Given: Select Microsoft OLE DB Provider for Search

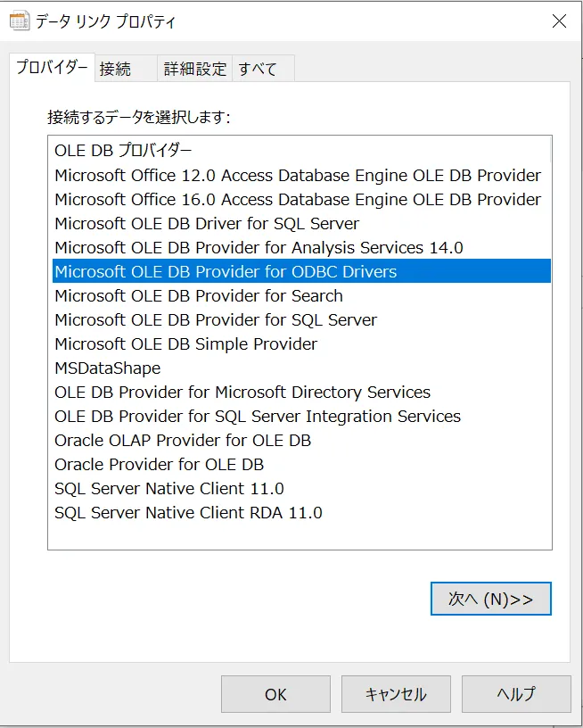Looking at the screenshot, I should [x=199, y=296].
